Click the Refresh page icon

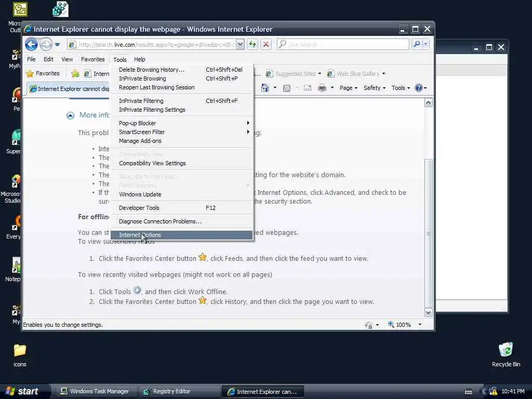tap(252, 44)
